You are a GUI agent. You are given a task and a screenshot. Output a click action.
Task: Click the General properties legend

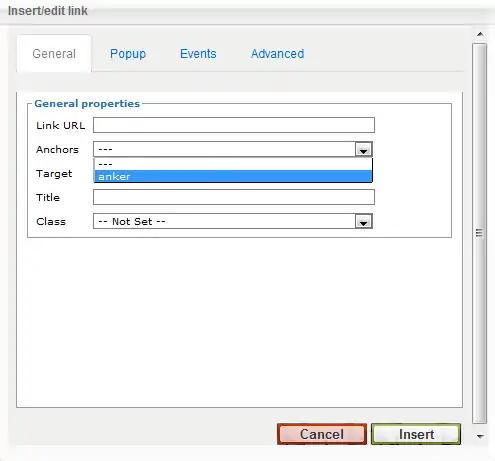point(87,104)
